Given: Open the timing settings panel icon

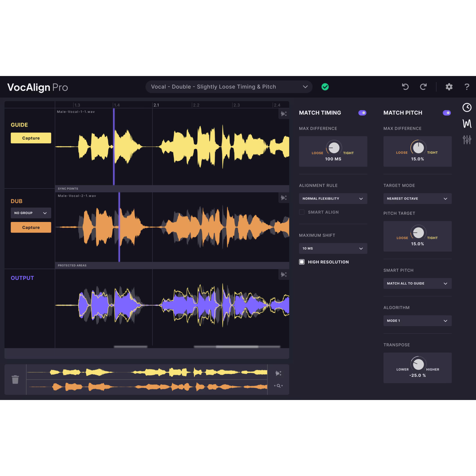Looking at the screenshot, I should pyautogui.click(x=467, y=107).
